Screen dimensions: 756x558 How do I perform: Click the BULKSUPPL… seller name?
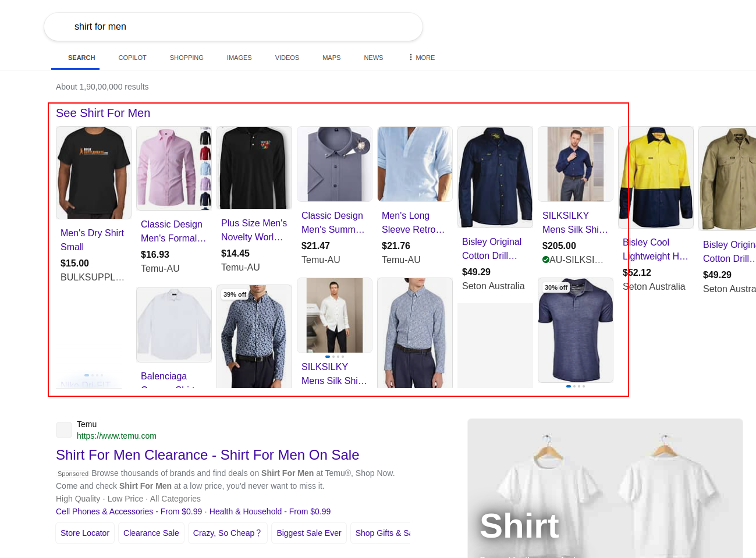(93, 278)
